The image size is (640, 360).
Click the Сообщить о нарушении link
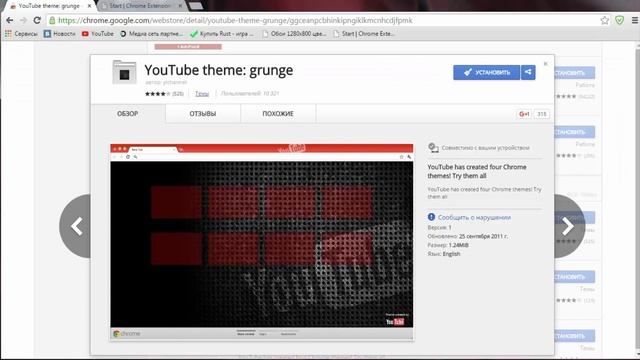(x=474, y=218)
